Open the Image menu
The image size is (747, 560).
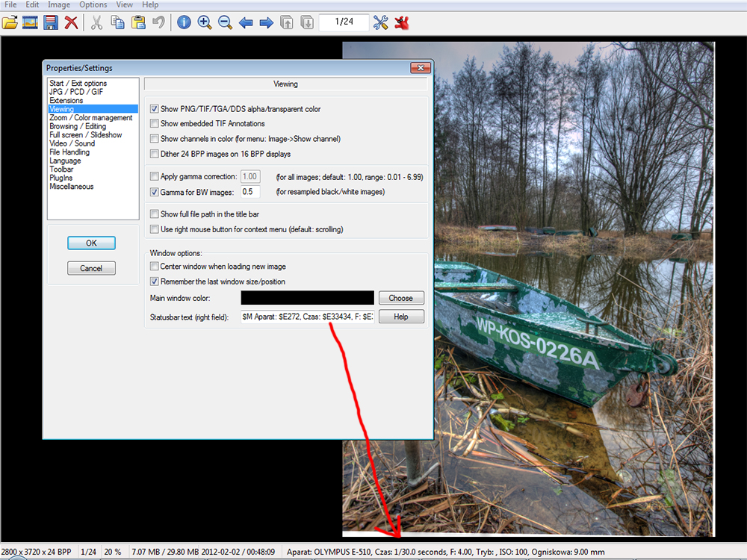(59, 5)
